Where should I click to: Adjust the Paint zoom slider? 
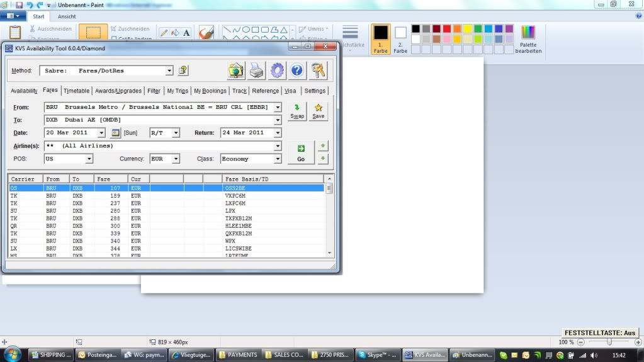[x=609, y=342]
